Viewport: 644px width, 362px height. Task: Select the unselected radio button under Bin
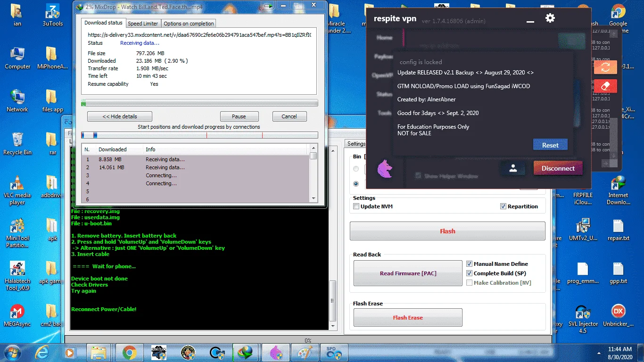[356, 169]
